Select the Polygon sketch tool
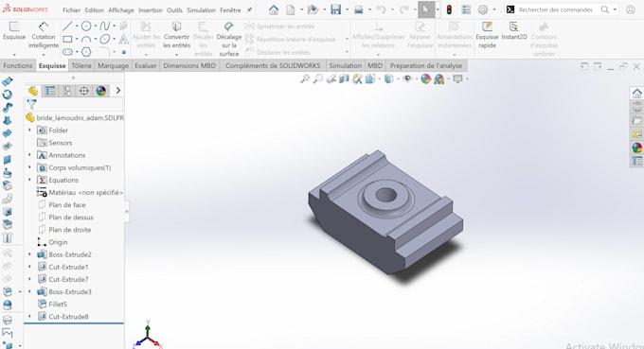The width and height of the screenshot is (644, 349). pos(86,52)
